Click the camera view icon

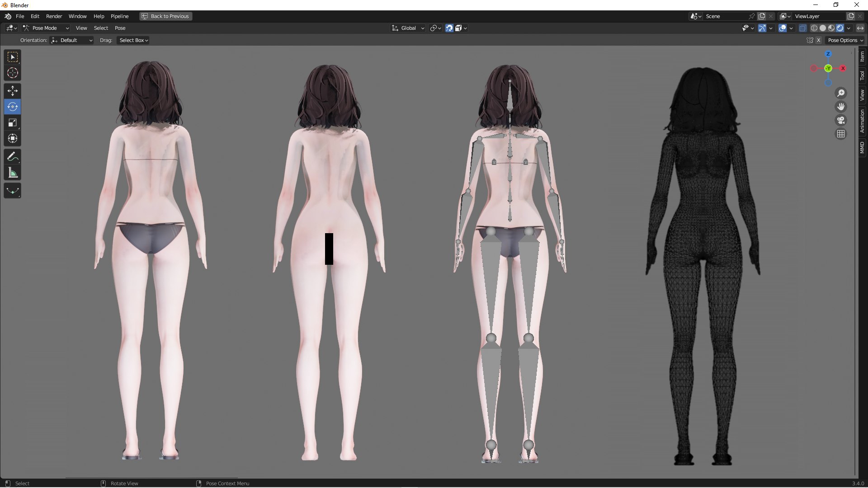point(841,120)
